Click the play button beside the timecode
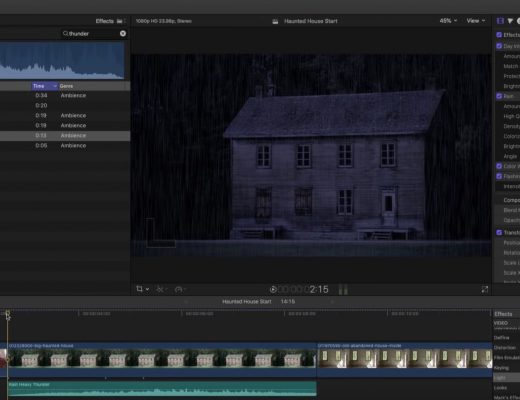520x400 pixels. pos(273,289)
